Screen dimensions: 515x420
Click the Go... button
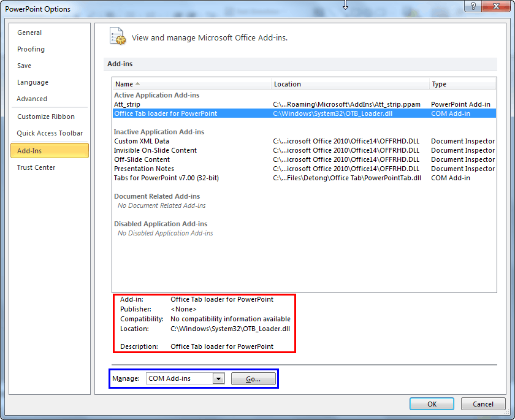(x=253, y=379)
